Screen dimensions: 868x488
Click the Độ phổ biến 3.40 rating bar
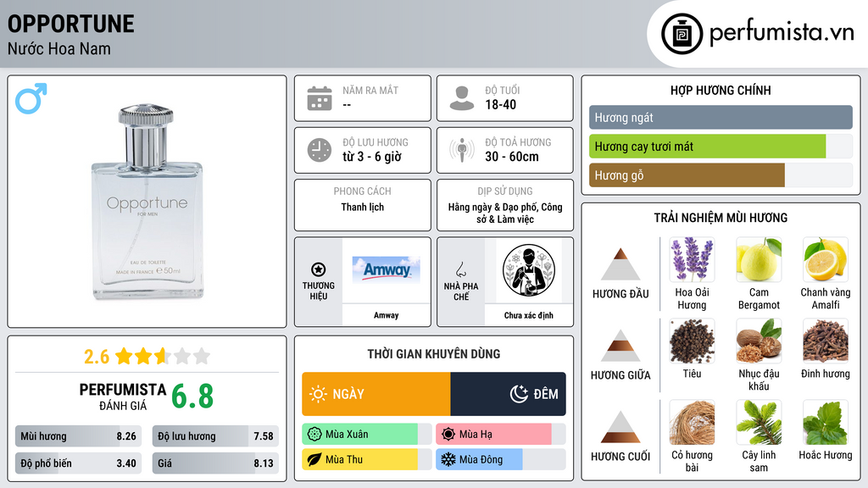tap(79, 463)
